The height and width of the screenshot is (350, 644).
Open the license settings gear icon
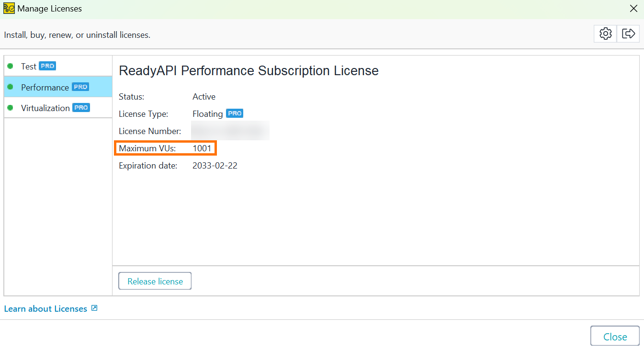coord(605,34)
